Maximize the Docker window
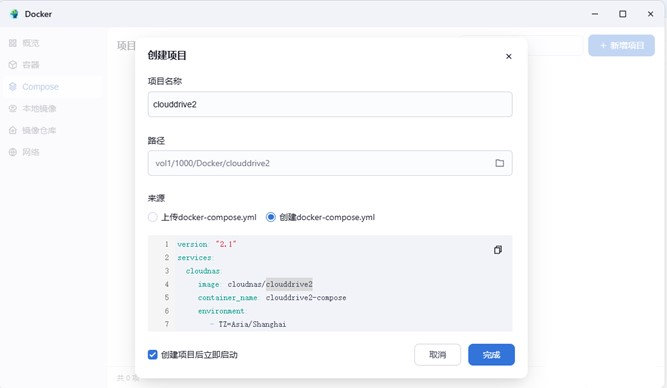 pos(622,14)
